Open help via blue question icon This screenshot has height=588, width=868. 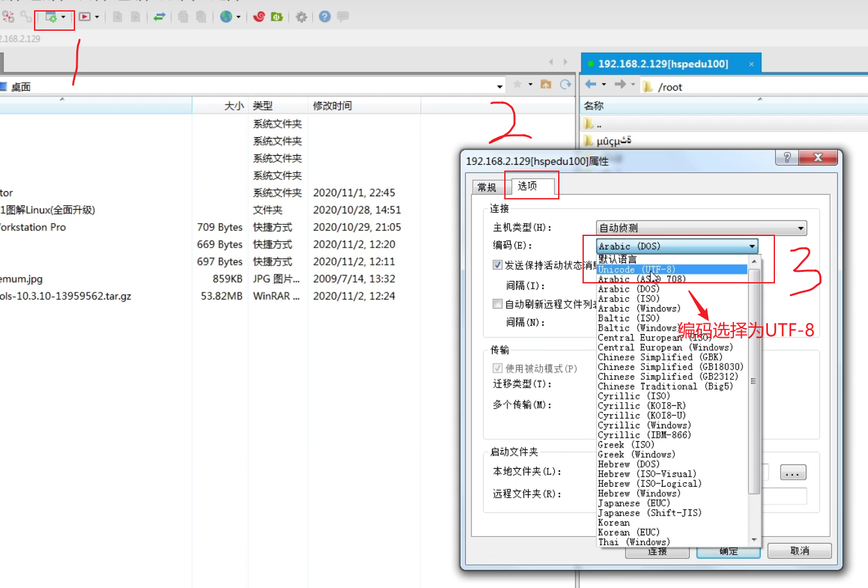click(x=325, y=17)
